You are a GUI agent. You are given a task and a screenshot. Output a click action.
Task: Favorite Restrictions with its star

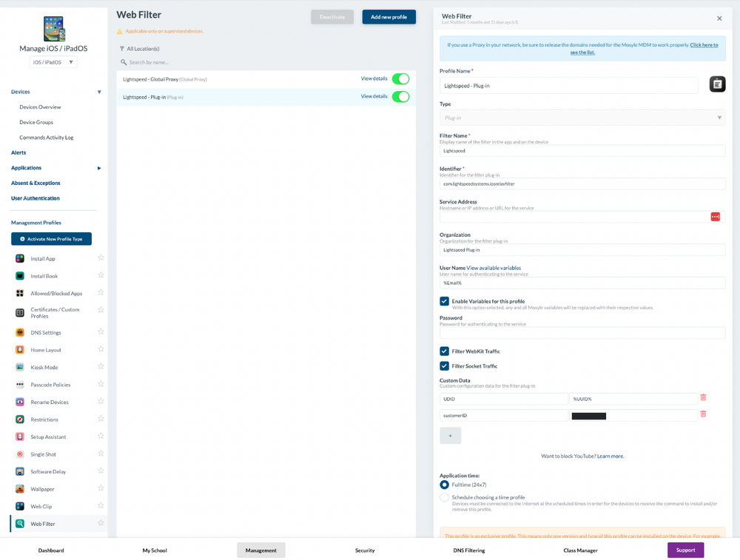coord(101,419)
